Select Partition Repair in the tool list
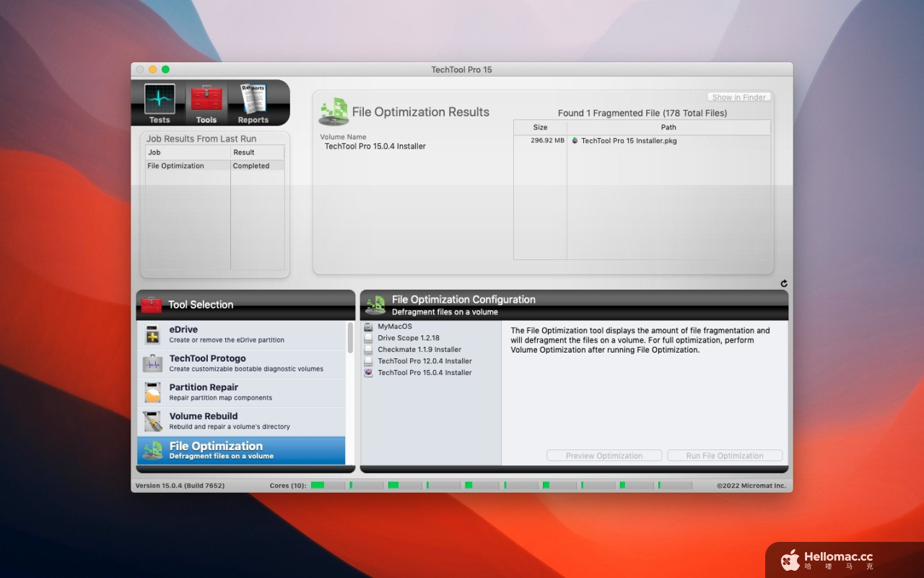Viewport: 924px width, 578px height. click(241, 392)
